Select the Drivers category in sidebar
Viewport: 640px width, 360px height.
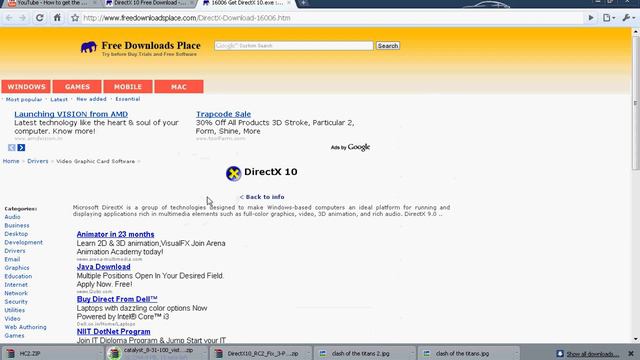tap(15, 251)
